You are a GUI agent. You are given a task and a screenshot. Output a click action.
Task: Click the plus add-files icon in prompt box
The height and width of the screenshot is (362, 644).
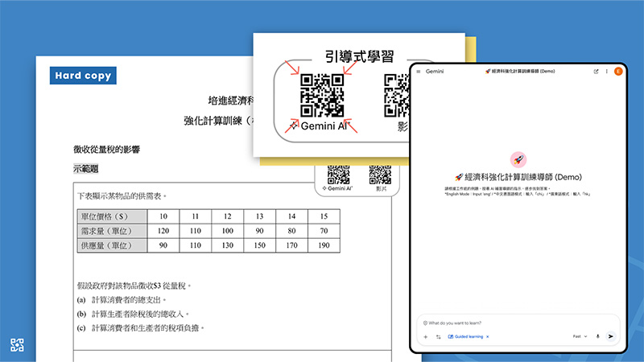(426, 336)
